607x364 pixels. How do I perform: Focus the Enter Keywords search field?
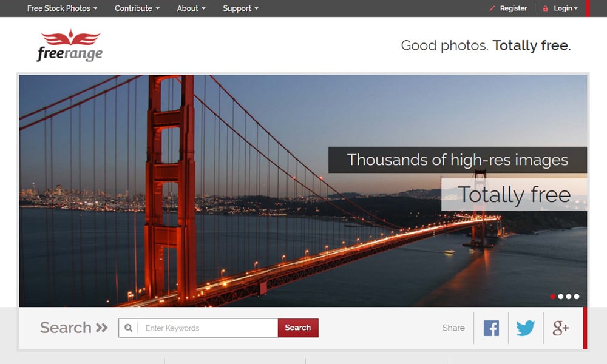click(x=208, y=328)
